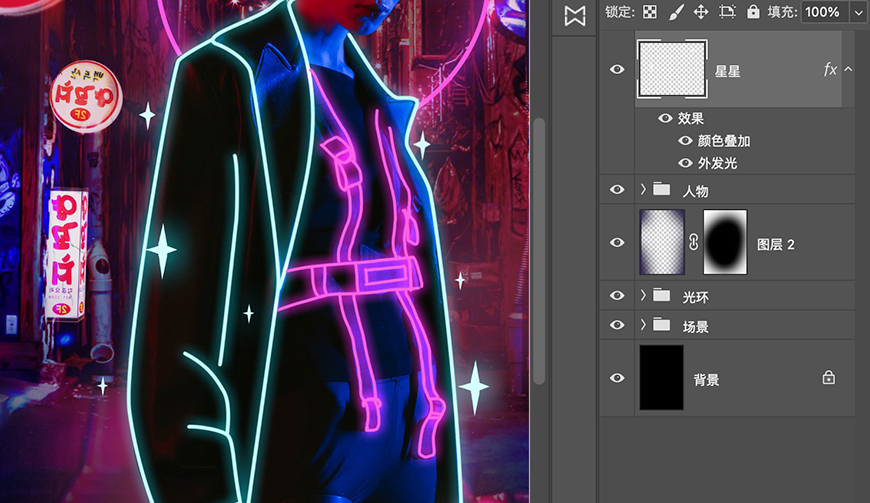Click the lock icon on 背景 layer
Viewport: 870px width, 503px height.
click(x=828, y=378)
